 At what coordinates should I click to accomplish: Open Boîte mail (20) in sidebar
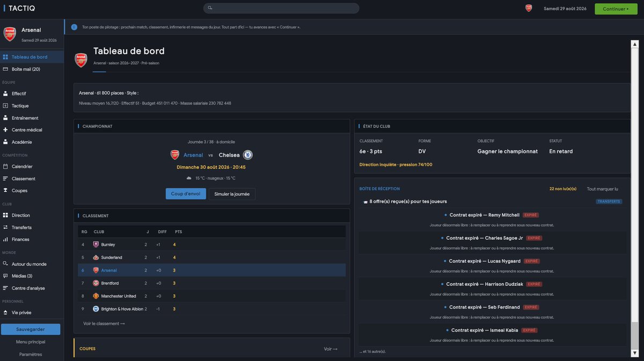(x=32, y=69)
